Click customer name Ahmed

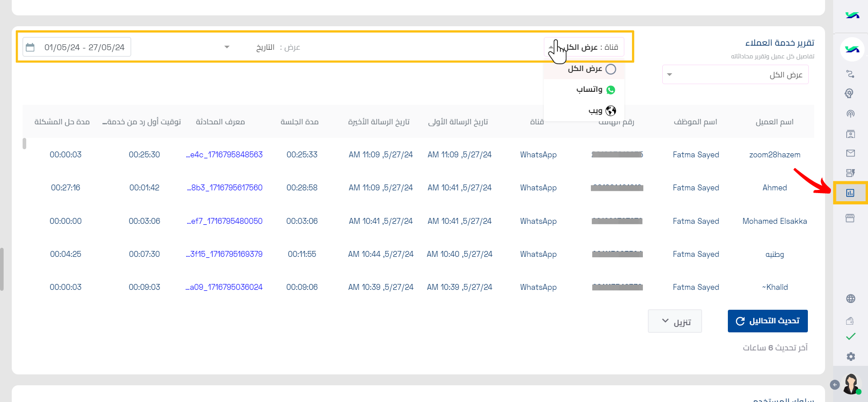775,188
